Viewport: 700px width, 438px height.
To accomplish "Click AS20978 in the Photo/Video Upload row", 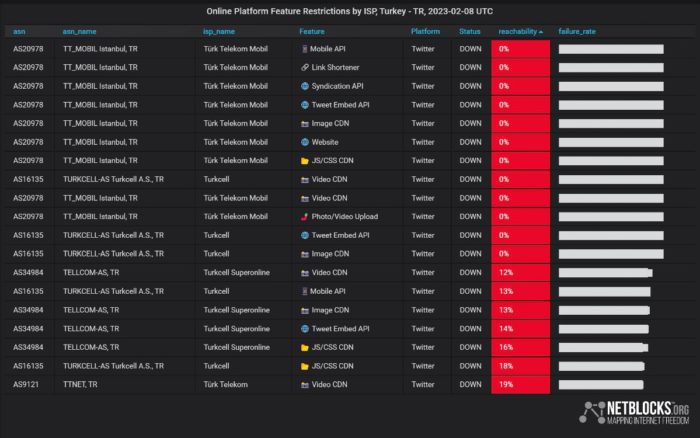I will [28, 217].
